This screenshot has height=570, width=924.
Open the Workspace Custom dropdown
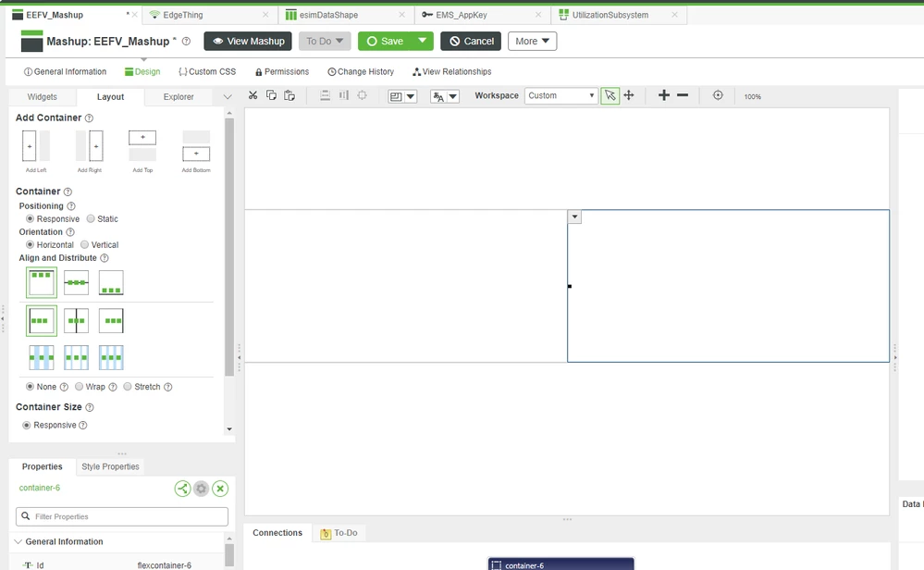(561, 95)
